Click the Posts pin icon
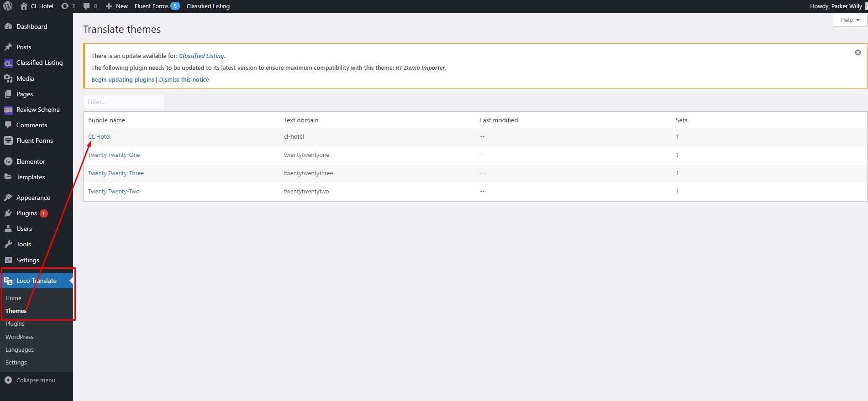868x401 pixels. point(8,47)
